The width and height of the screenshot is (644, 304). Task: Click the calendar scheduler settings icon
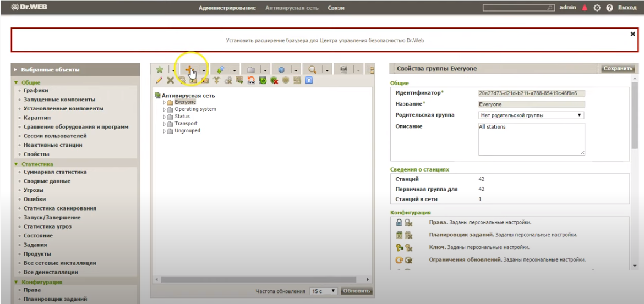coord(399,235)
